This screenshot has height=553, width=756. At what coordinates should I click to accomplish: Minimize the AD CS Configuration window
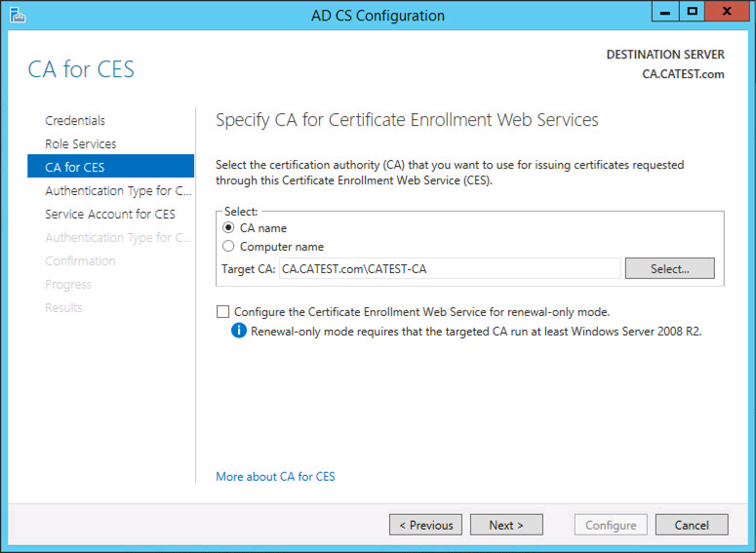(x=665, y=11)
